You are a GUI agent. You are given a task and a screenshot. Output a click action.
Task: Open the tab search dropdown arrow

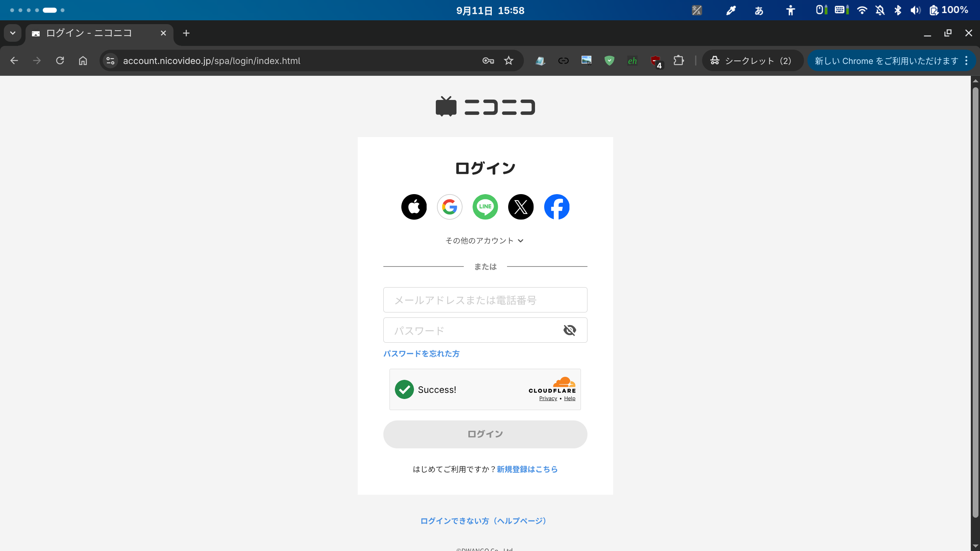pos(13,33)
